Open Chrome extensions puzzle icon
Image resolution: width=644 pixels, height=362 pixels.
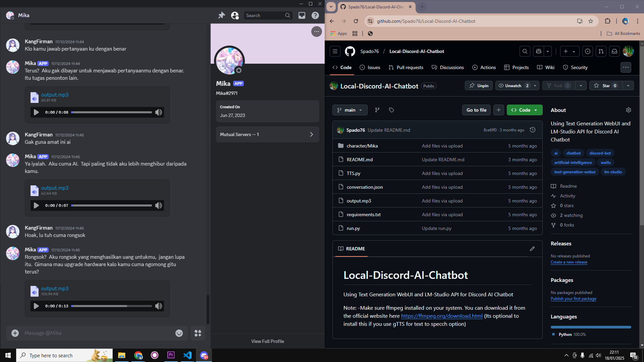click(607, 21)
